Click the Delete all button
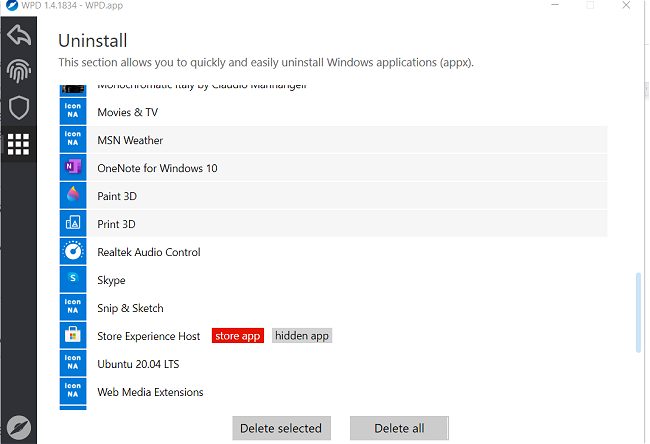Image resolution: width=650 pixels, height=444 pixels. (x=399, y=428)
